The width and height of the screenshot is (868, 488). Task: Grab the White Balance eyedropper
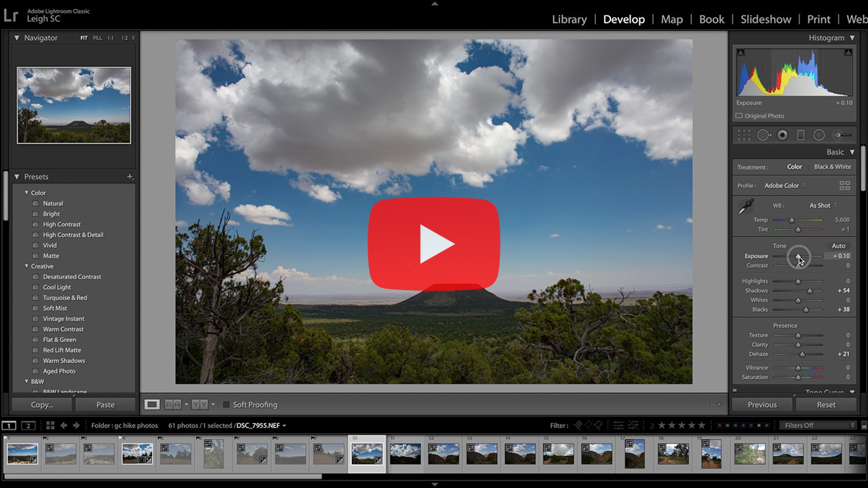coord(745,207)
